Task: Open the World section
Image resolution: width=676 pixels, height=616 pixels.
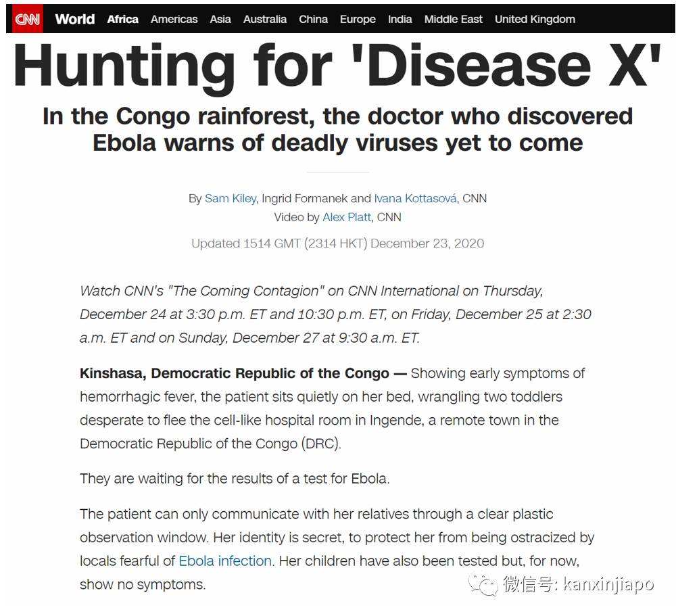Action: [74, 19]
